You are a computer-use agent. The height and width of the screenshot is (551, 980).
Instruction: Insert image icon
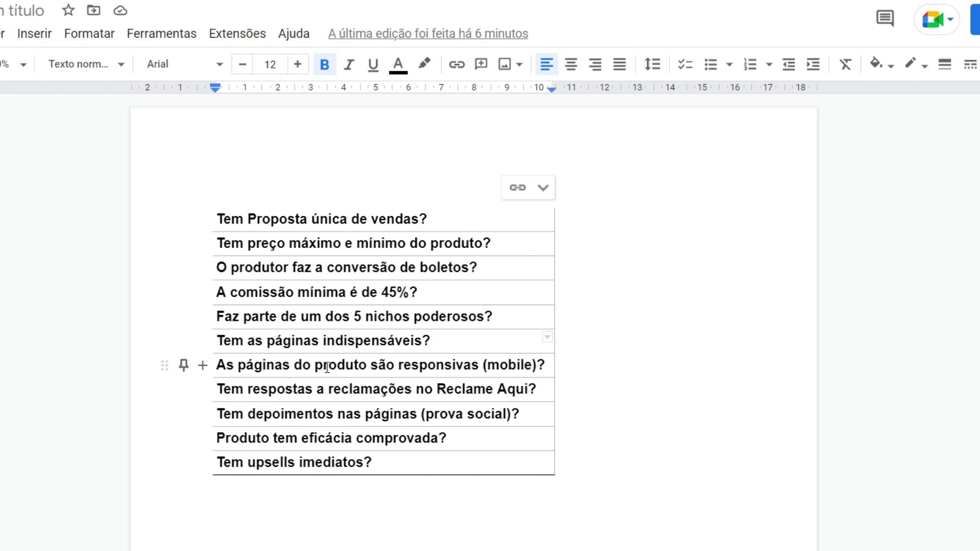point(505,64)
